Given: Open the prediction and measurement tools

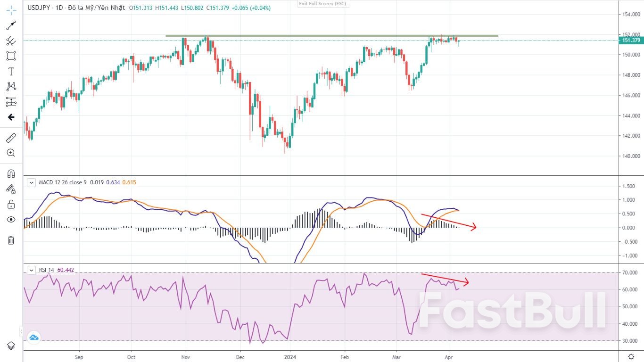Looking at the screenshot, I should pos(11,102).
